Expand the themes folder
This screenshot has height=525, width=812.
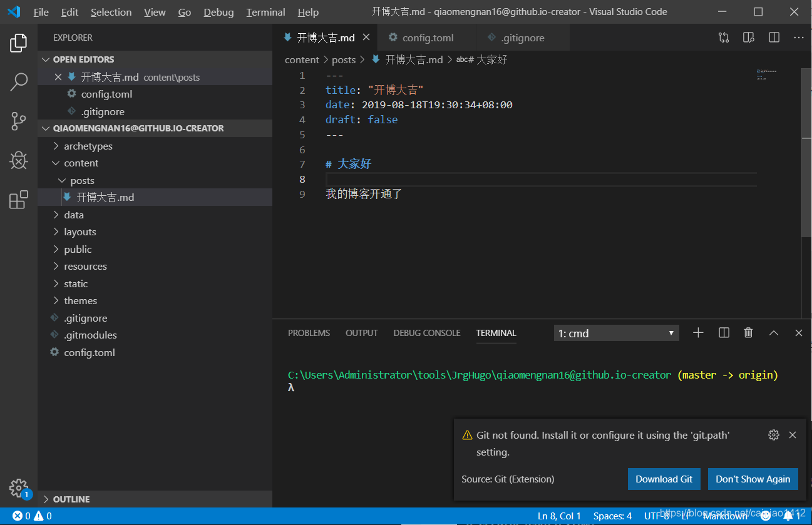pyautogui.click(x=155, y=300)
